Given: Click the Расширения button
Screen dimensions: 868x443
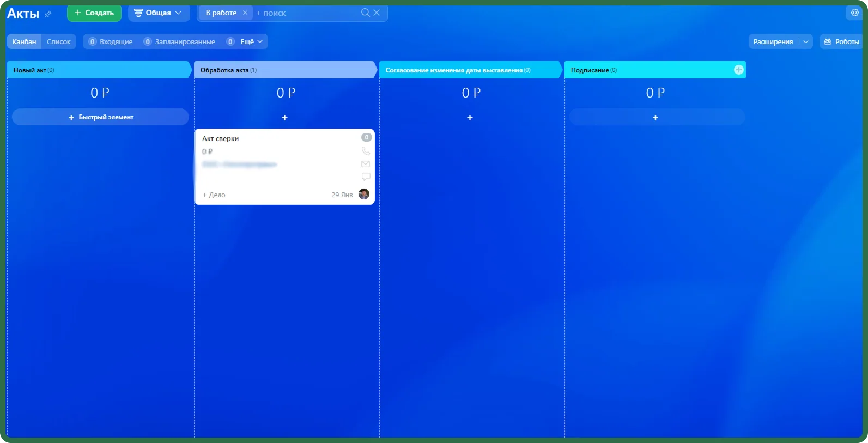Looking at the screenshot, I should click(773, 41).
